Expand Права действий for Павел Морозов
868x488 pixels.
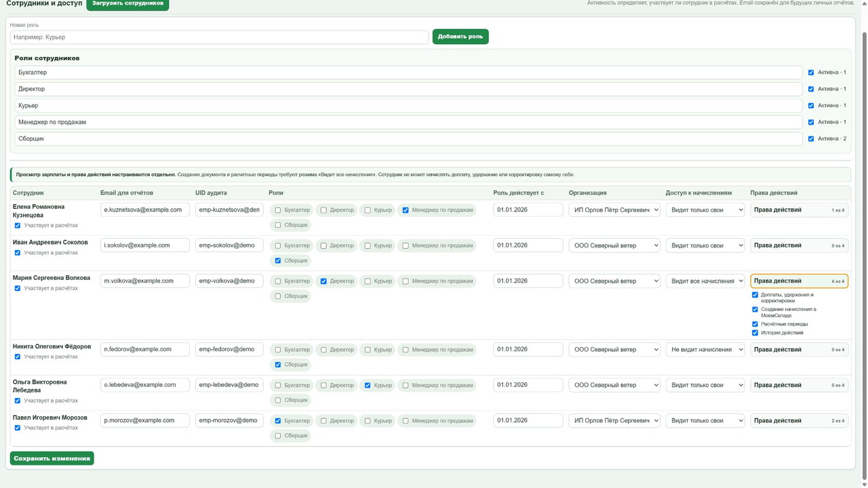tap(800, 421)
